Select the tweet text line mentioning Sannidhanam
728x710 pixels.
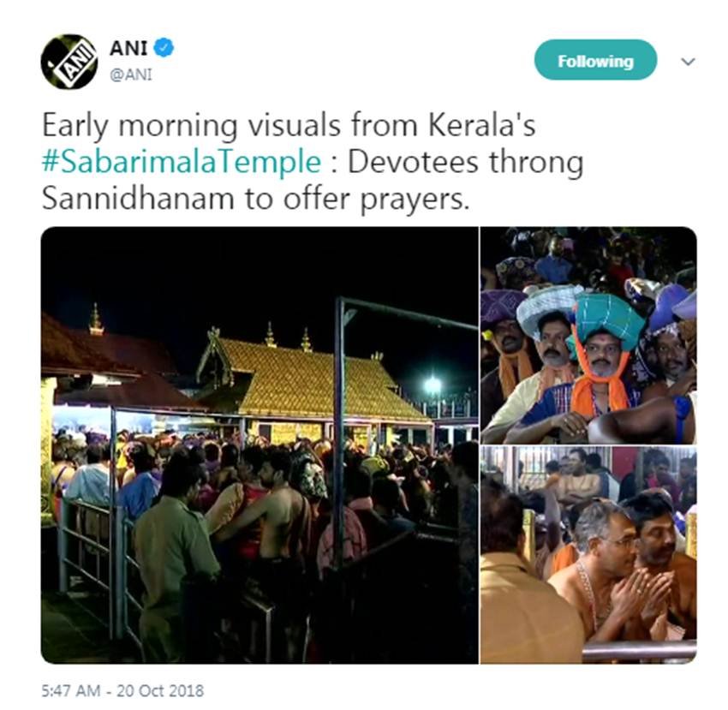[256, 199]
